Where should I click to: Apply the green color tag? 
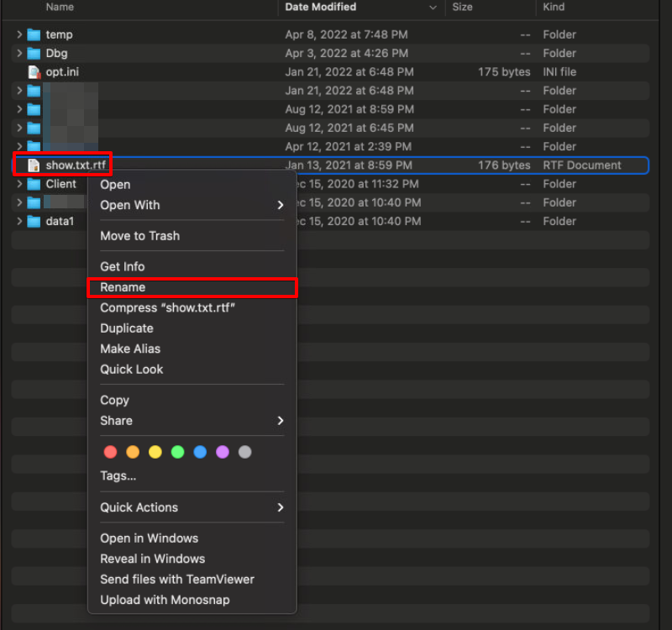177,452
